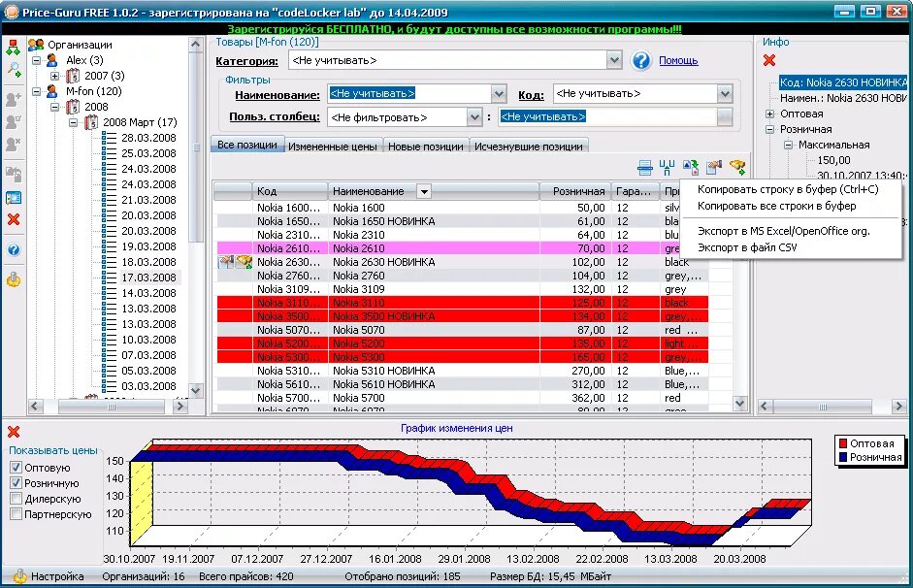
Task: Enable the Дилерскую price checkbox
Action: 16,499
